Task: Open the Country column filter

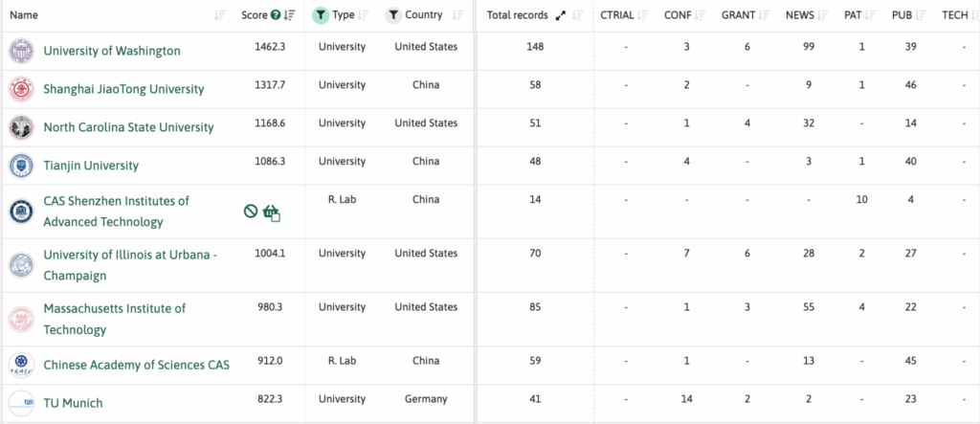Action: [393, 15]
